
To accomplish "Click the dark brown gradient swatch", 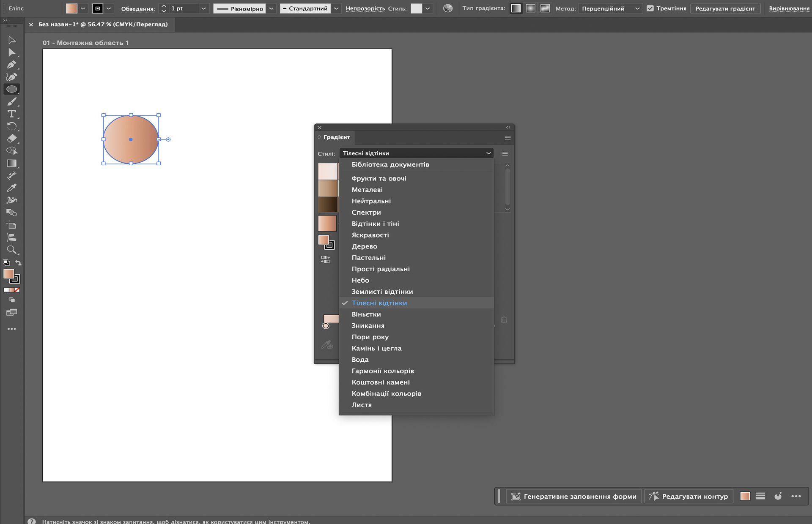I will (x=327, y=205).
